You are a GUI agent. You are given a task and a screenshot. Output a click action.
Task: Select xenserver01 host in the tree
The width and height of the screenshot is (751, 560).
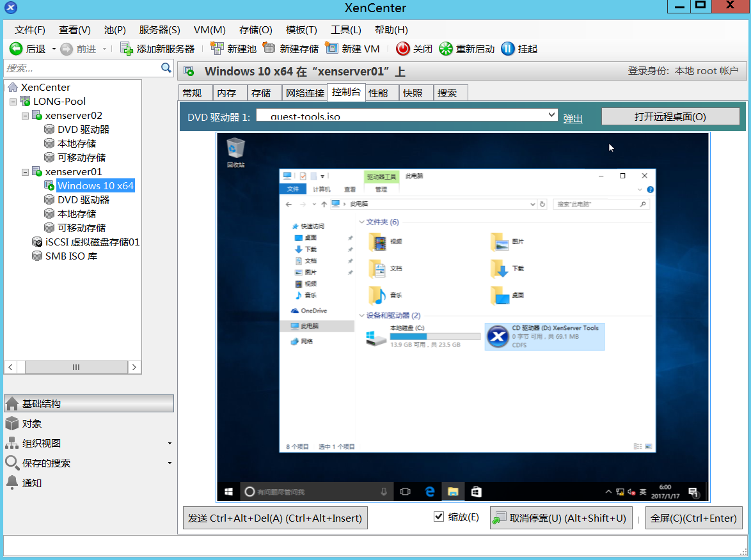74,172
